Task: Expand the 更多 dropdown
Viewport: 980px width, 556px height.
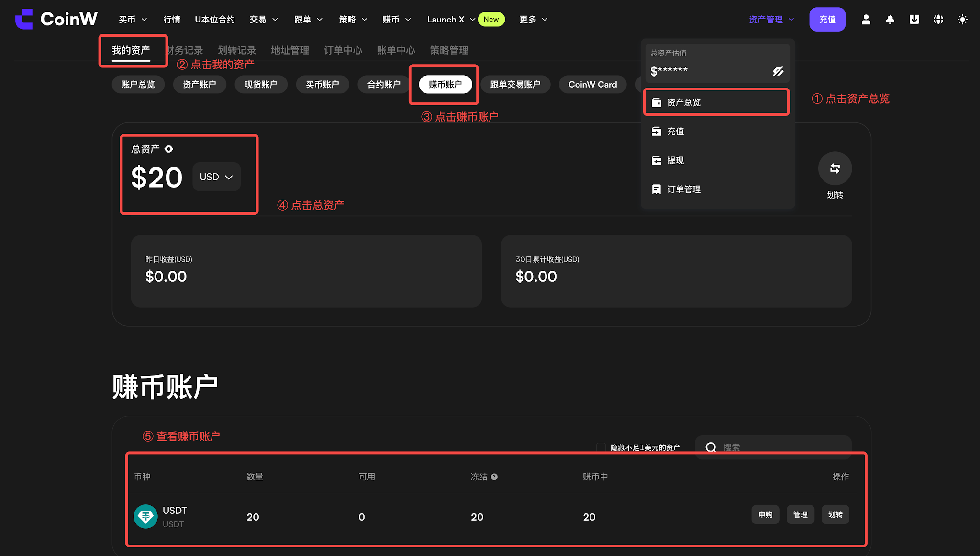Action: [533, 20]
